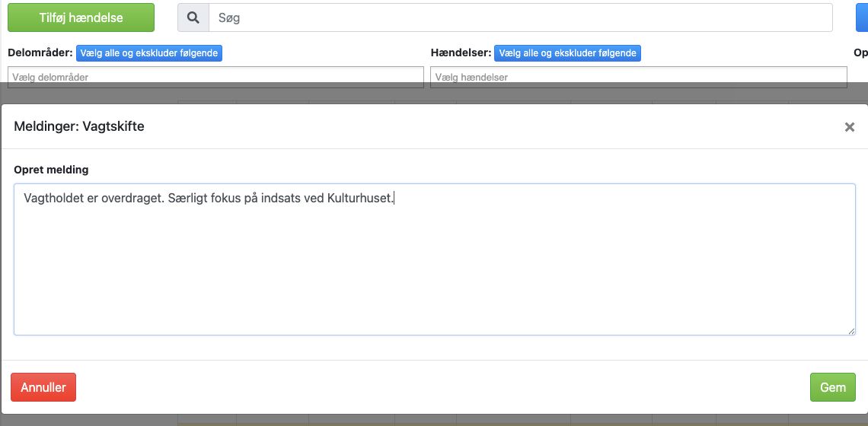Cancel with the red Annuller button

click(43, 387)
